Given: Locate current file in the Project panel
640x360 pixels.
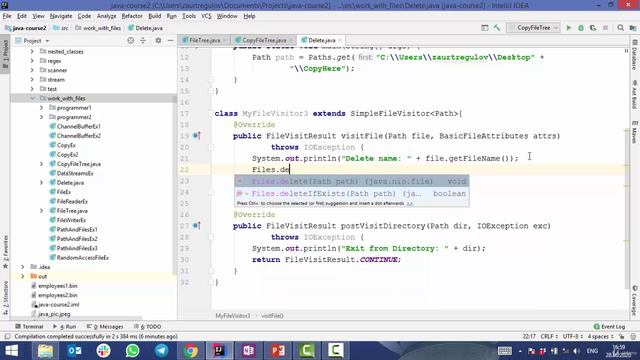Looking at the screenshot, I should click(131, 40).
